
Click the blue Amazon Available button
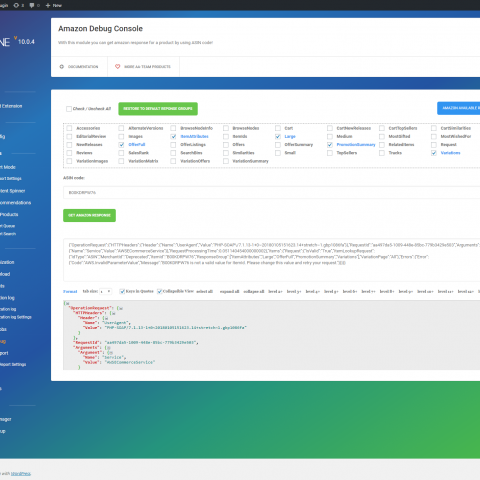coord(459,108)
